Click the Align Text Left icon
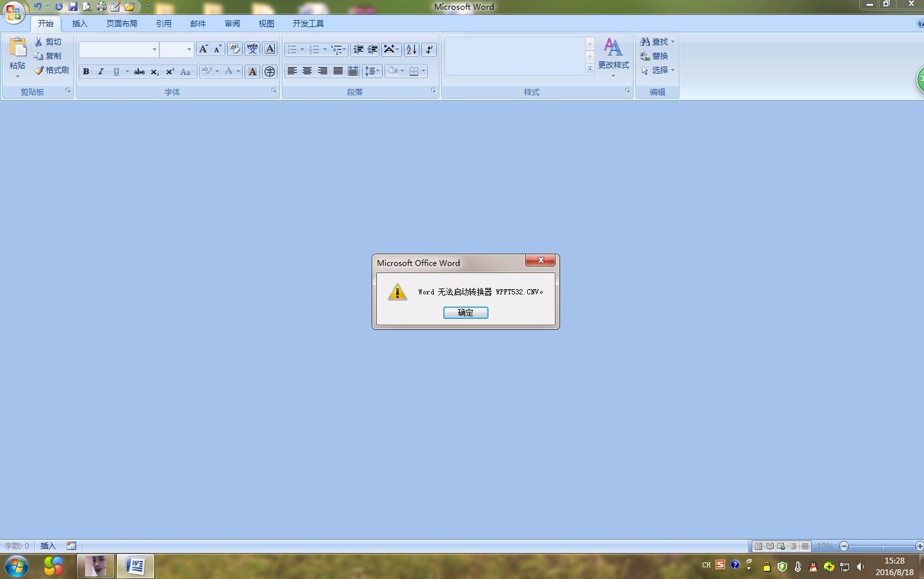Image resolution: width=924 pixels, height=579 pixels. click(292, 71)
